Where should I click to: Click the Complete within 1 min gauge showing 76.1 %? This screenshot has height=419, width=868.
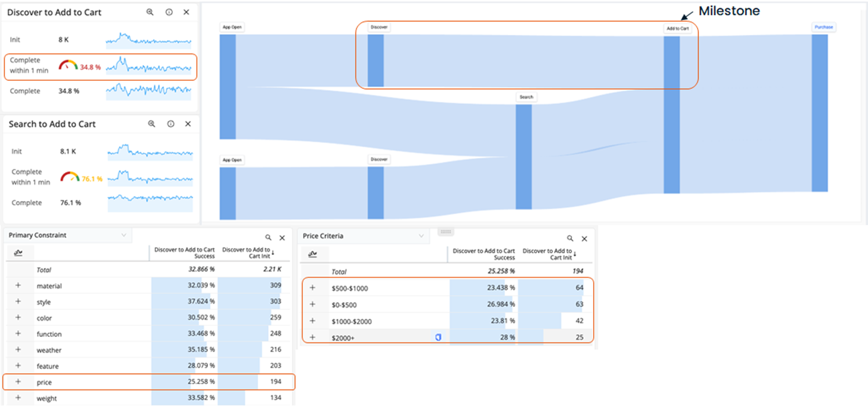[x=70, y=178]
